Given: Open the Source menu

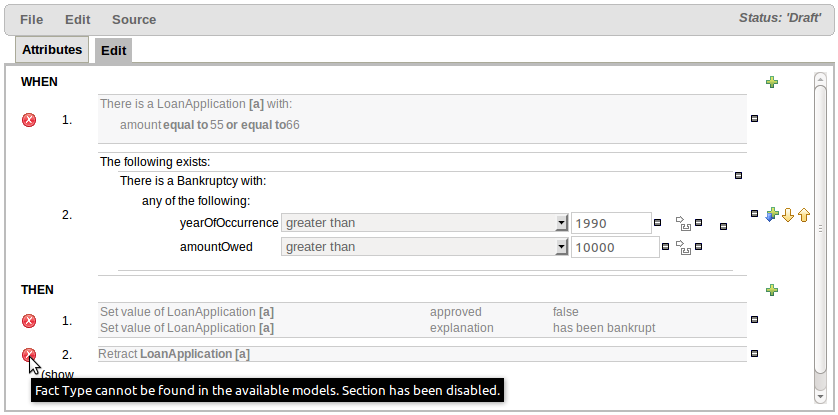Looking at the screenshot, I should [133, 19].
